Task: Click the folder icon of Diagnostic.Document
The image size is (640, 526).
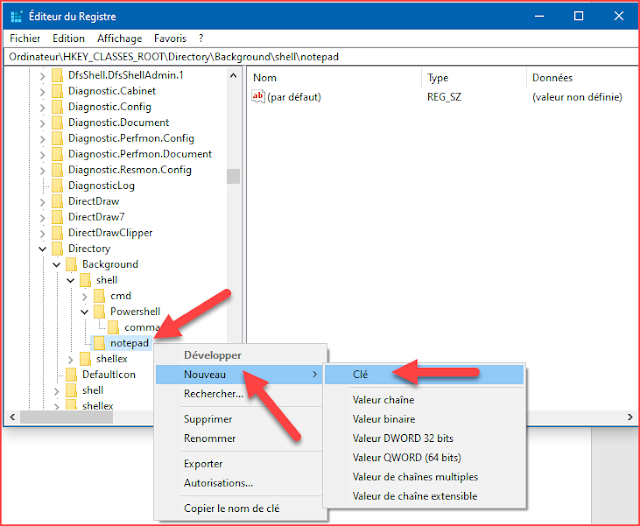Action: pos(58,122)
